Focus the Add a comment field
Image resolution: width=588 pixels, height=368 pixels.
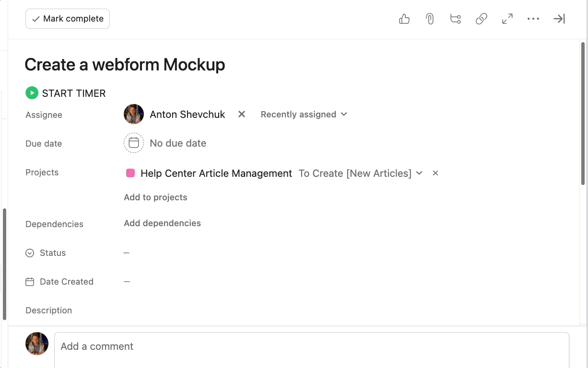click(312, 350)
